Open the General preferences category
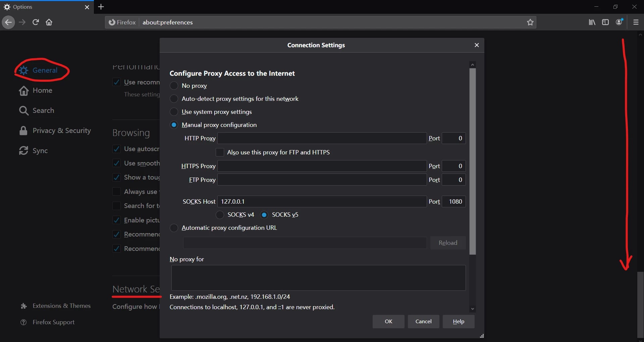The width and height of the screenshot is (644, 342). point(38,70)
